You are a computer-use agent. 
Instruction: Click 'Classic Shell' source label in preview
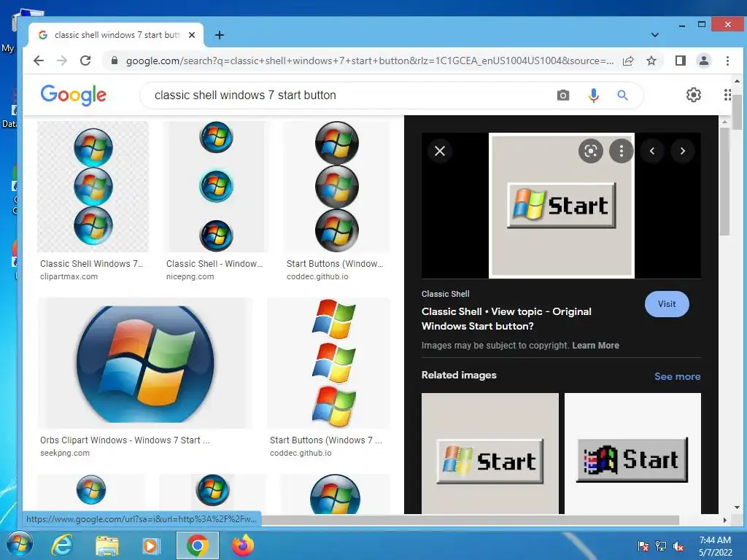445,294
